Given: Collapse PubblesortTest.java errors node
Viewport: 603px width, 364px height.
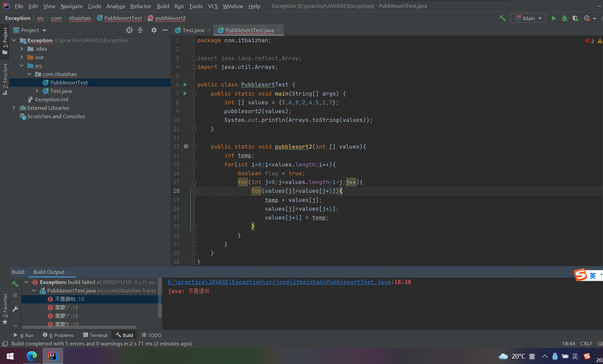Looking at the screenshot, I should coord(34,290).
